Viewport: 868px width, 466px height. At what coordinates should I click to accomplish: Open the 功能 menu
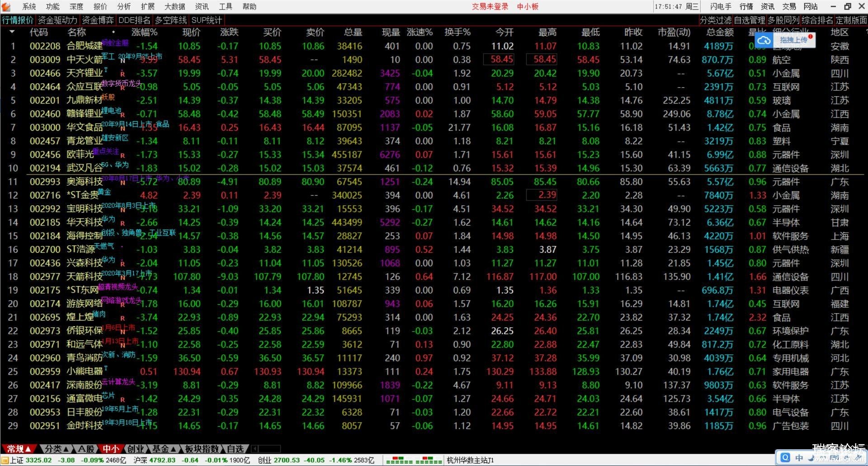(52, 7)
